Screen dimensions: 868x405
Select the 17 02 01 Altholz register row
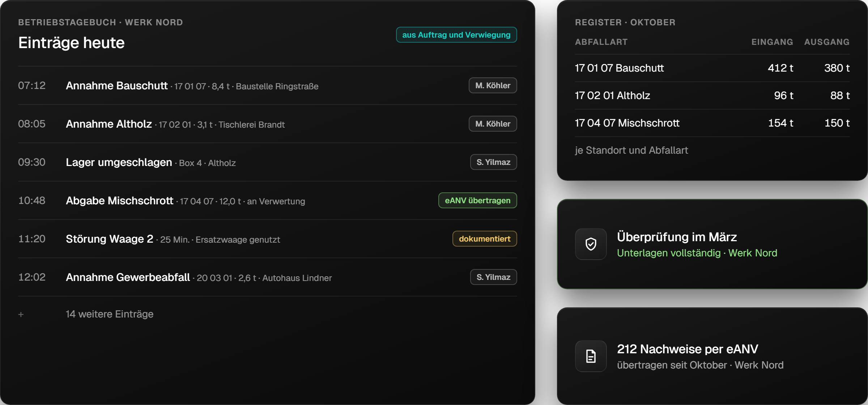712,95
